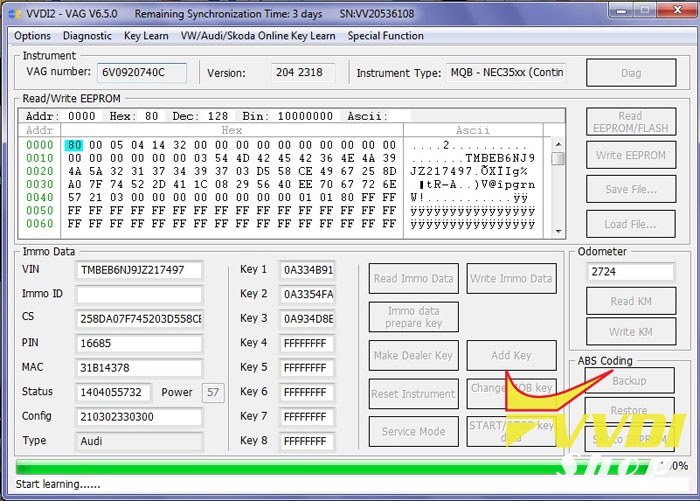Click the Power field showing 57

(213, 392)
